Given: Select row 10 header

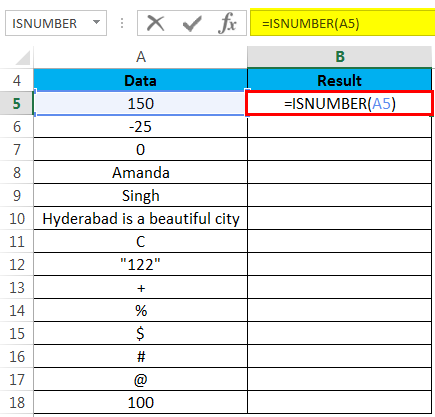Looking at the screenshot, I should (17, 218).
